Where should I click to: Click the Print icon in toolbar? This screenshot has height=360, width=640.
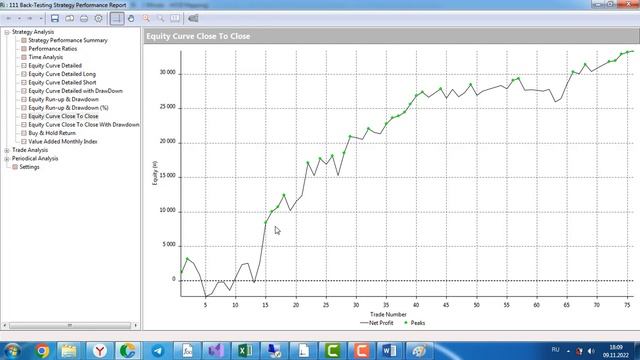pos(84,18)
